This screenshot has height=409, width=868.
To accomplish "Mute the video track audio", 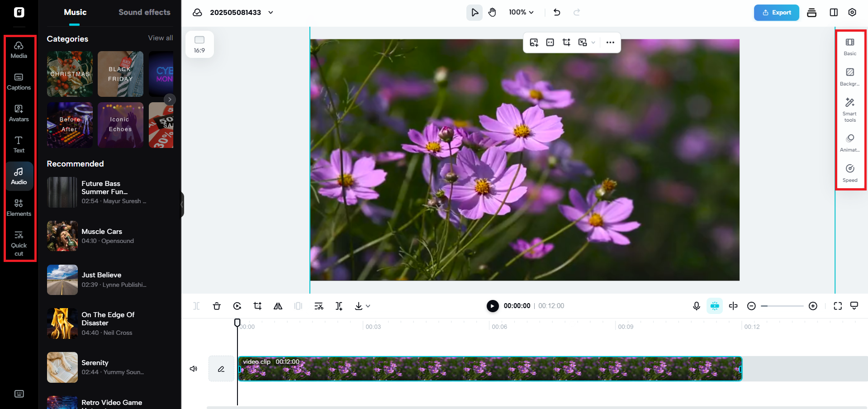I will 193,368.
